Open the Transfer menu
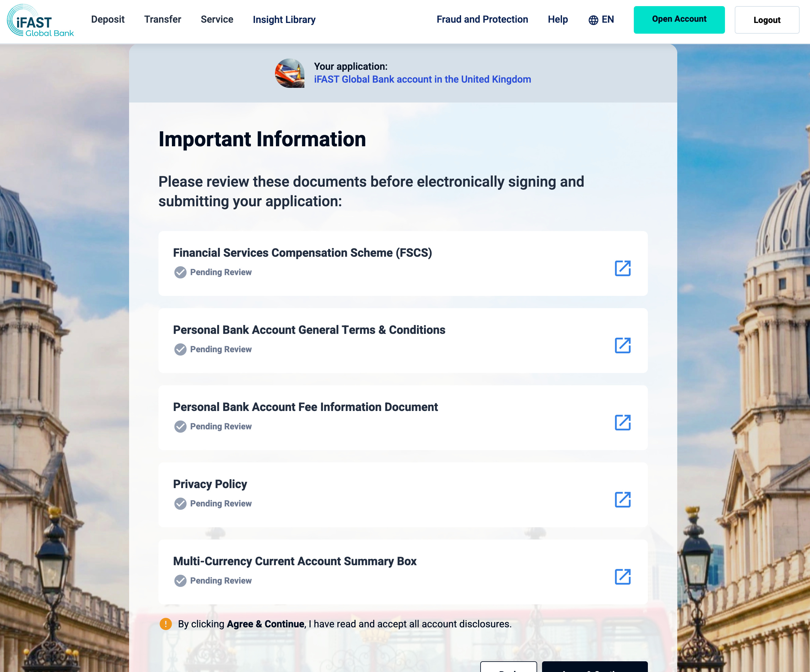 click(x=162, y=19)
